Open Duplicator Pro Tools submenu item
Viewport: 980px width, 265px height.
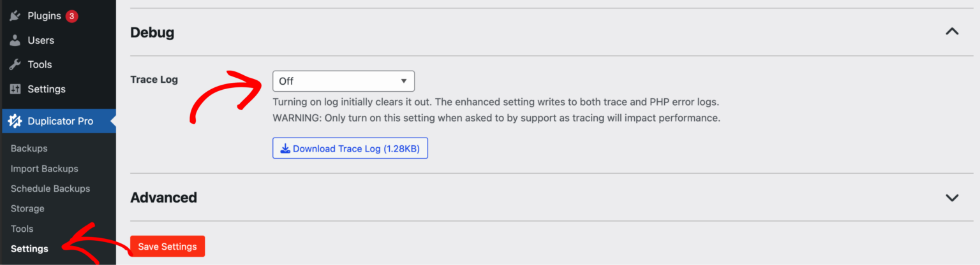point(22,229)
